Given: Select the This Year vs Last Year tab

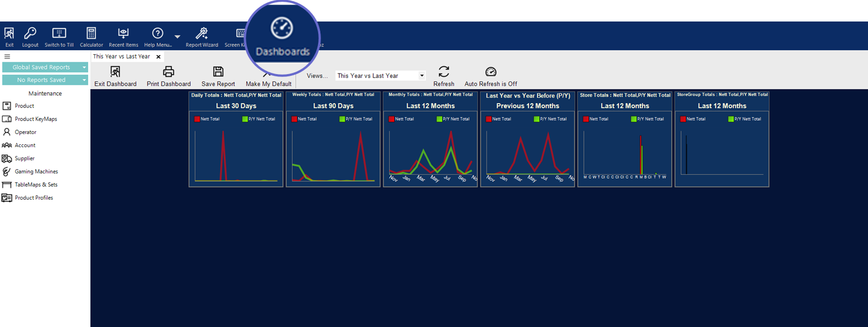Looking at the screenshot, I should point(121,57).
